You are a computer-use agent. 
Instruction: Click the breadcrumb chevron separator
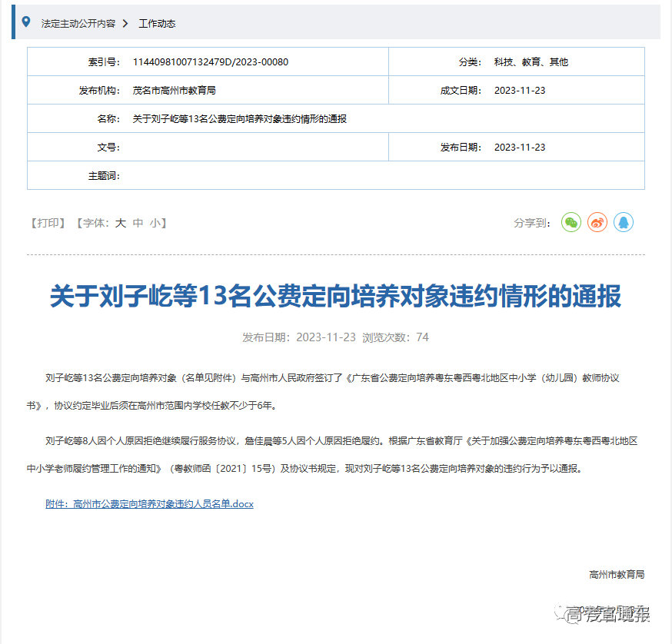click(x=125, y=23)
